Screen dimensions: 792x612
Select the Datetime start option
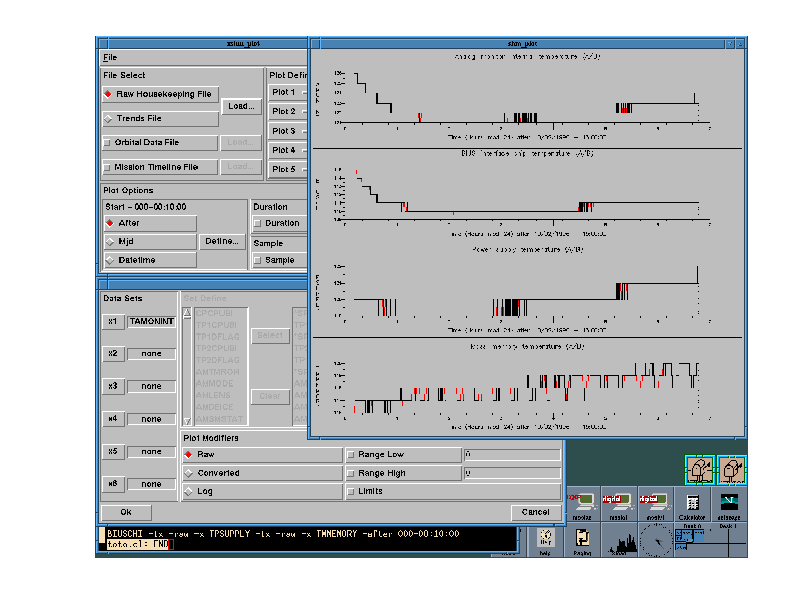pos(150,261)
